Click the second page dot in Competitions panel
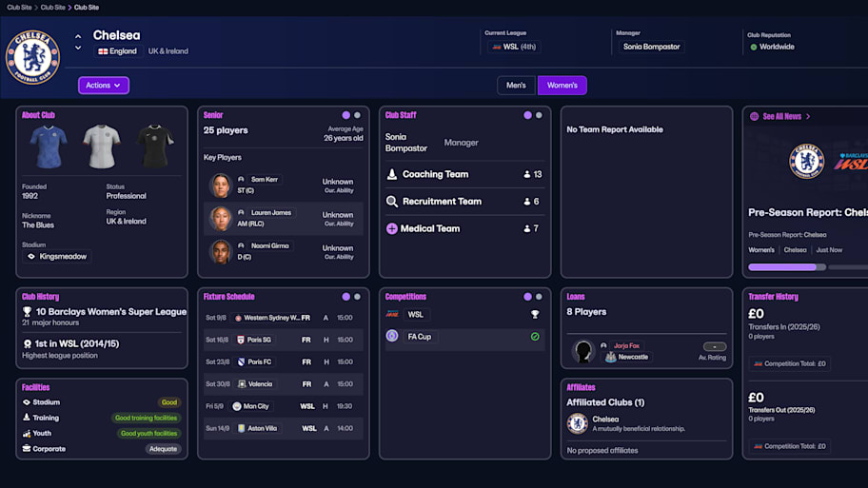The image size is (868, 488). coord(539,297)
